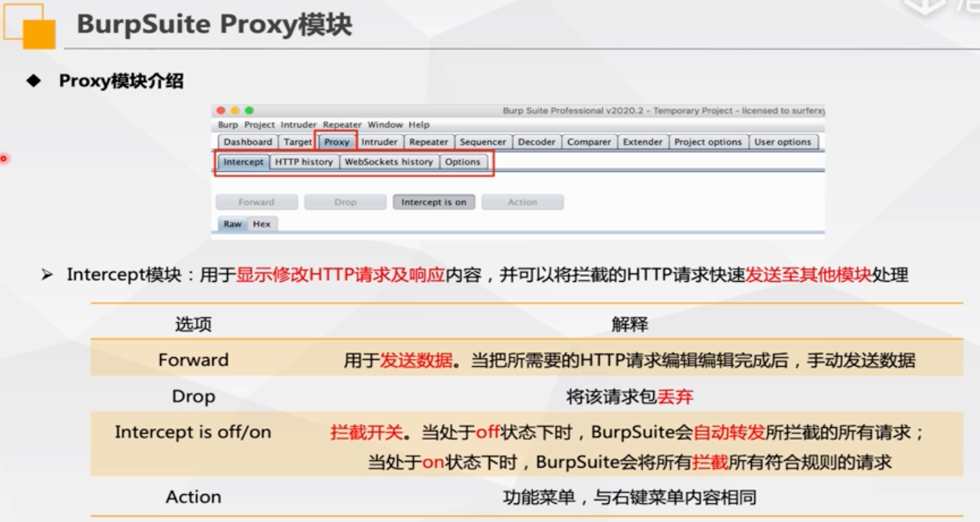Click the Drop table row label
980x522 pixels.
tap(194, 396)
